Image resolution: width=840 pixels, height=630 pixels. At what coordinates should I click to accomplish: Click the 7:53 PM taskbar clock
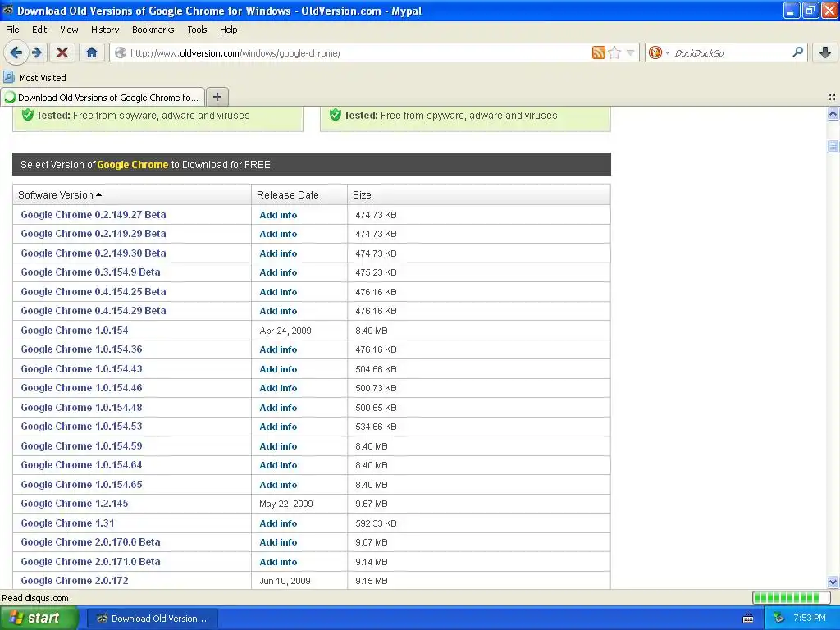pos(810,619)
